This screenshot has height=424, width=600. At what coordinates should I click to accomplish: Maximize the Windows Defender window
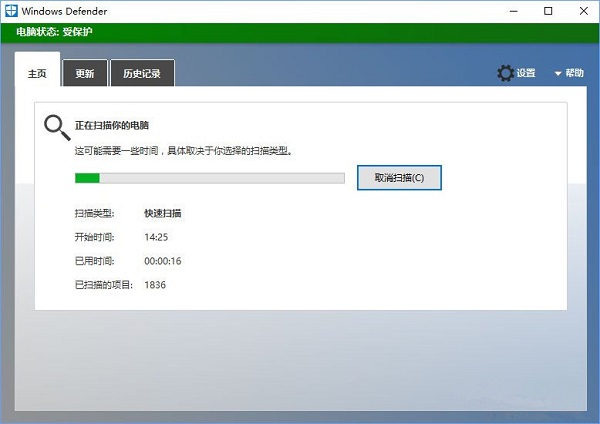tap(548, 11)
